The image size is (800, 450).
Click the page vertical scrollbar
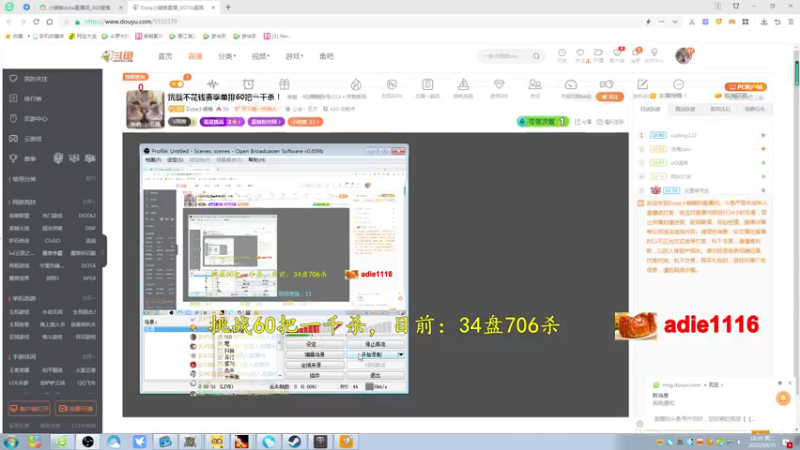(x=796, y=74)
